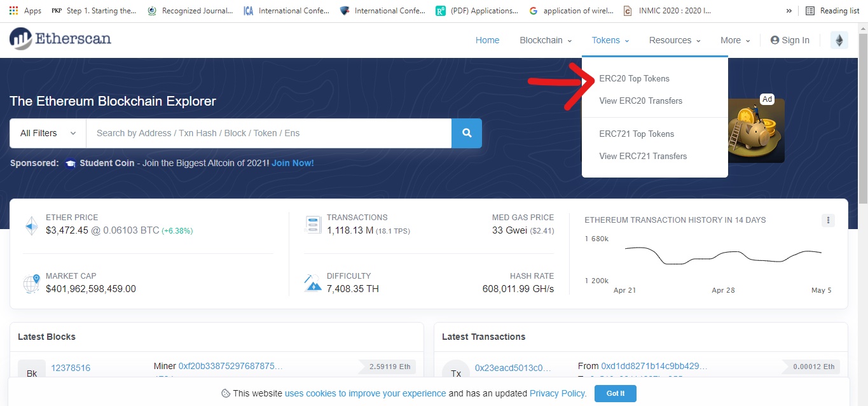Click the 608,011.99 GH/s hash rate
Viewport: 868px width, 406px height.
pos(518,289)
